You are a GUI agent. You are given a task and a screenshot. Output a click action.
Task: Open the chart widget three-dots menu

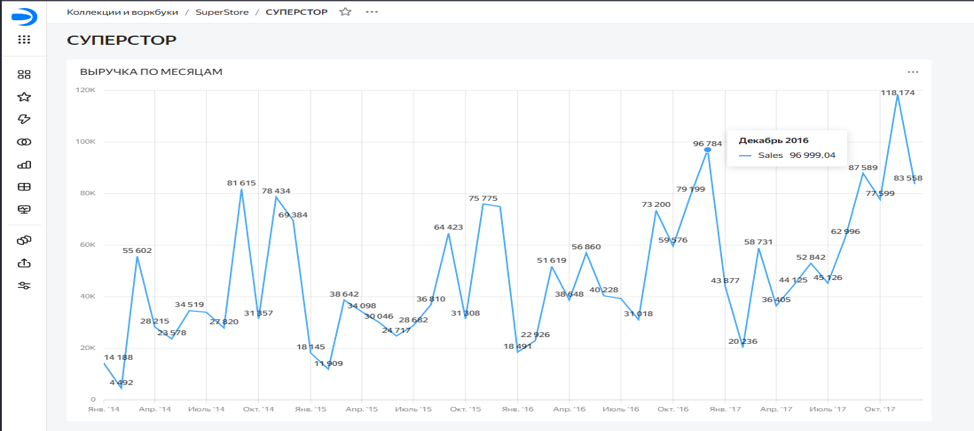pos(913,72)
